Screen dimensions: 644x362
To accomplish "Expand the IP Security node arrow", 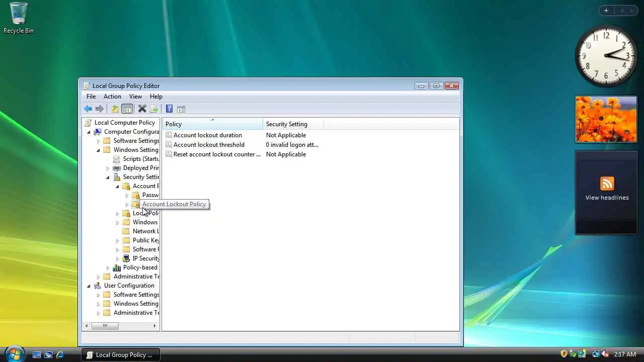I will pyautogui.click(x=118, y=258).
